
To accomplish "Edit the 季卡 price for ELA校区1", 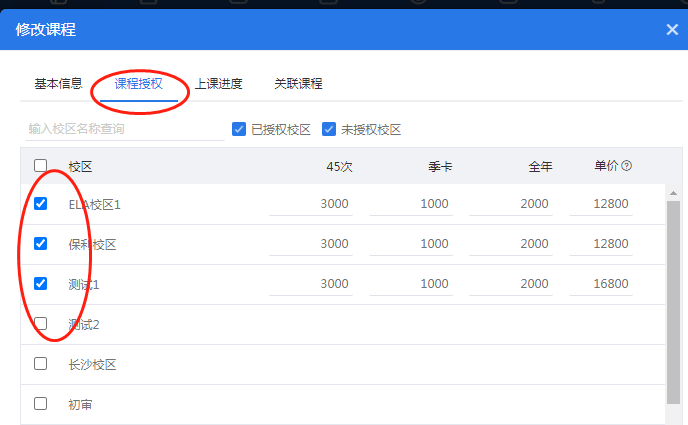I will (411, 204).
